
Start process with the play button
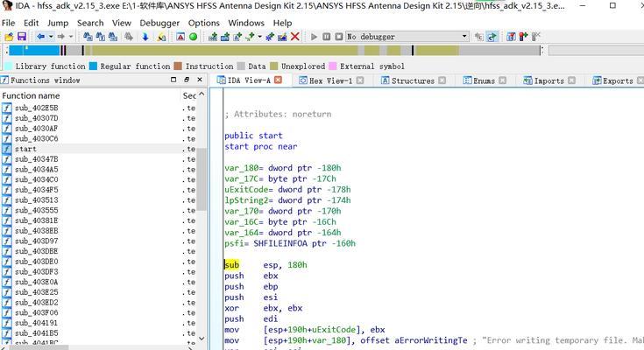click(x=314, y=37)
